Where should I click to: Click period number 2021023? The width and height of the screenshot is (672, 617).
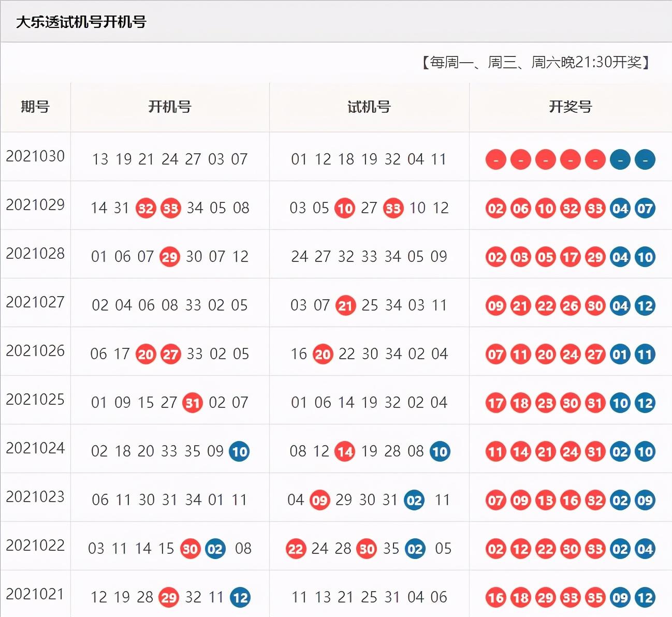coord(35,496)
